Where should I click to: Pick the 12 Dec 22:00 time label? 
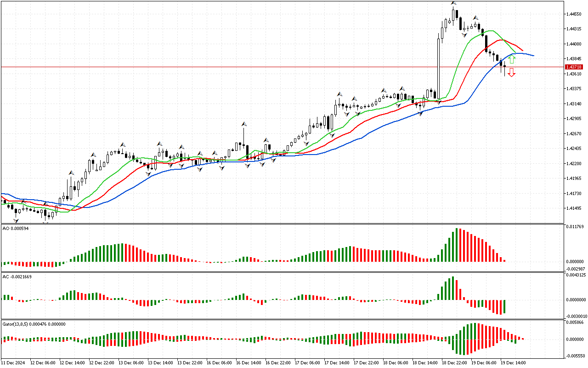[102, 363]
